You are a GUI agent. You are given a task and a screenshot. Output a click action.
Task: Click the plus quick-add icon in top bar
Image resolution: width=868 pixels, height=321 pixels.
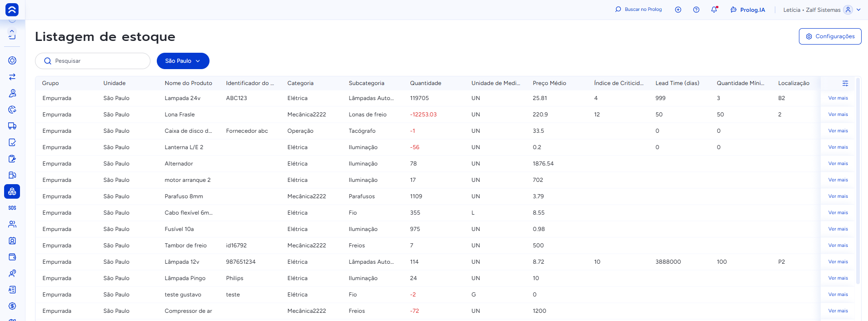[x=678, y=10]
